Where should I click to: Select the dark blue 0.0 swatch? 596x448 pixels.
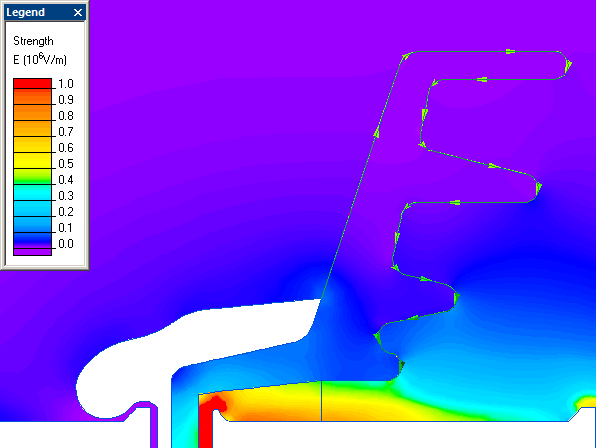tap(32, 240)
